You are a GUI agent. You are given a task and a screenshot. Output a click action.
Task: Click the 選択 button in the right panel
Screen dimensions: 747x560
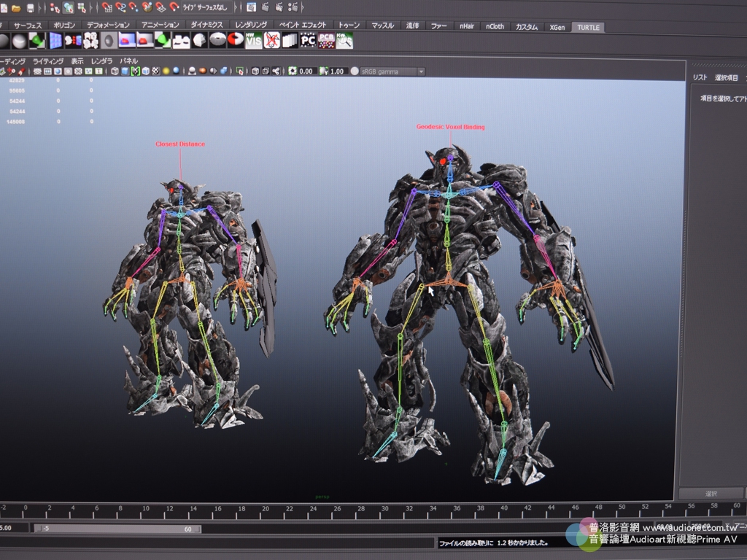click(711, 494)
